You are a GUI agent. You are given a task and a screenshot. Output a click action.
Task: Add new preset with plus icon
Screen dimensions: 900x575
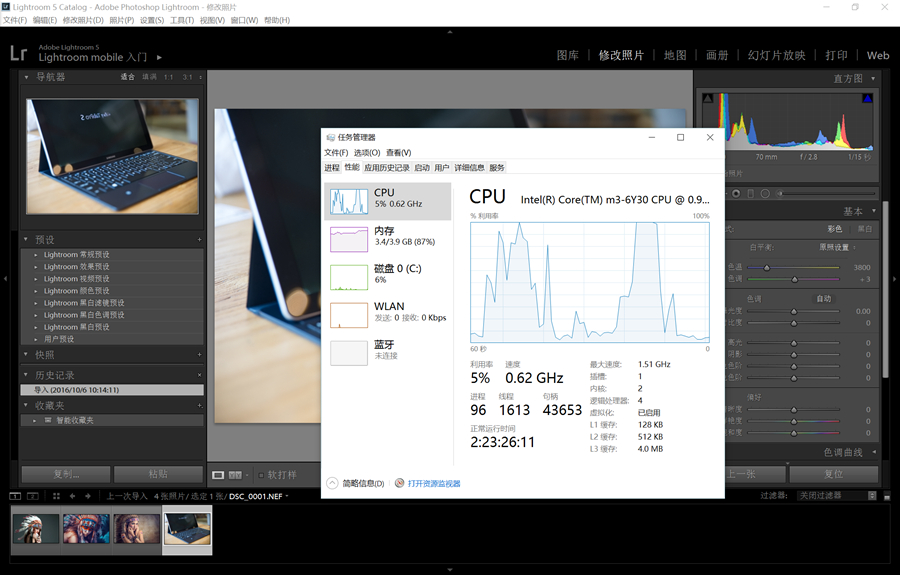(200, 239)
